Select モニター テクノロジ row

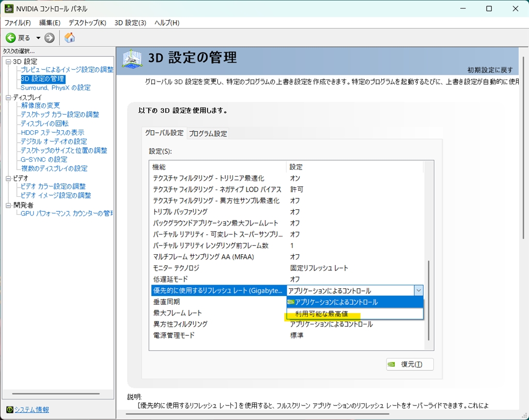tap(286, 268)
